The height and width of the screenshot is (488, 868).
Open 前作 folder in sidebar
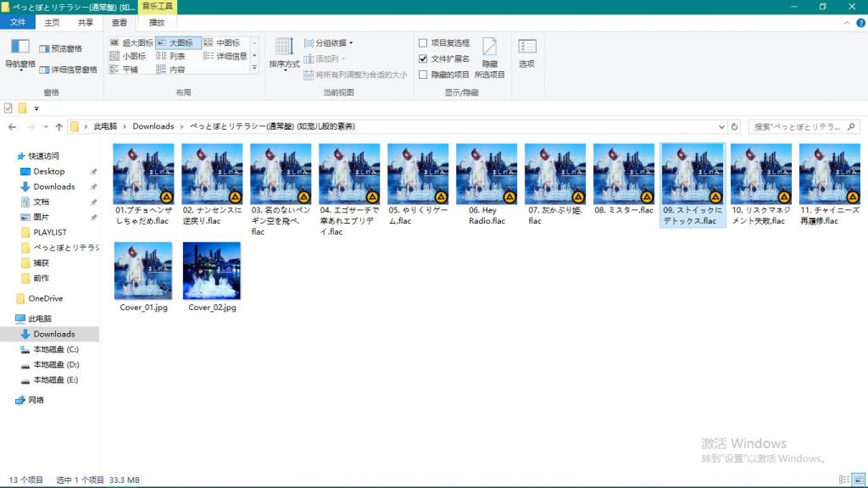coord(41,278)
